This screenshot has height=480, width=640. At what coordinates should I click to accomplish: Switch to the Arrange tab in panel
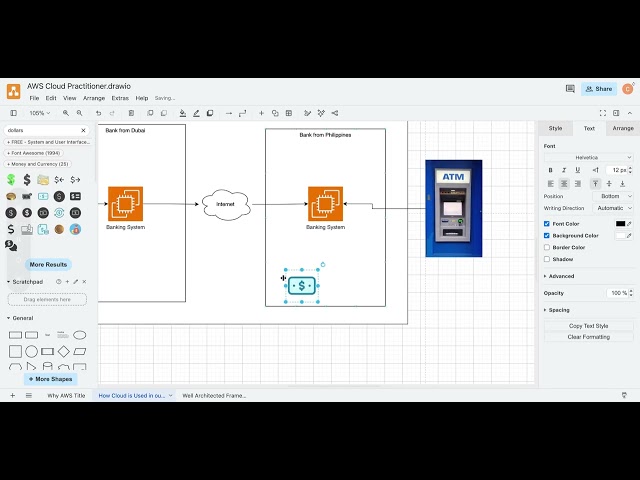coord(623,128)
